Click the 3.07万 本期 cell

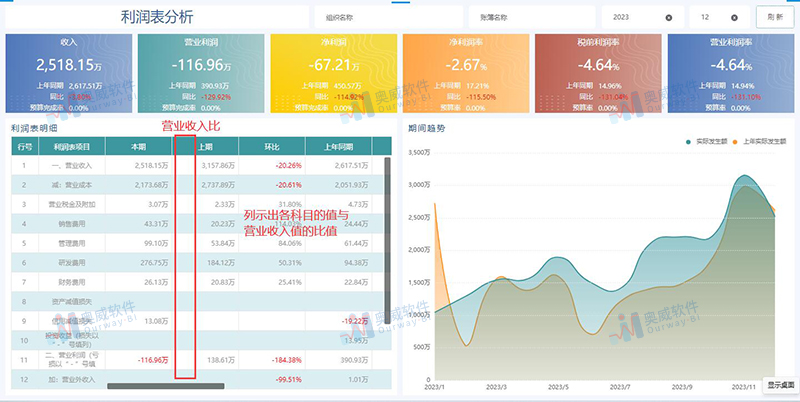[158, 205]
